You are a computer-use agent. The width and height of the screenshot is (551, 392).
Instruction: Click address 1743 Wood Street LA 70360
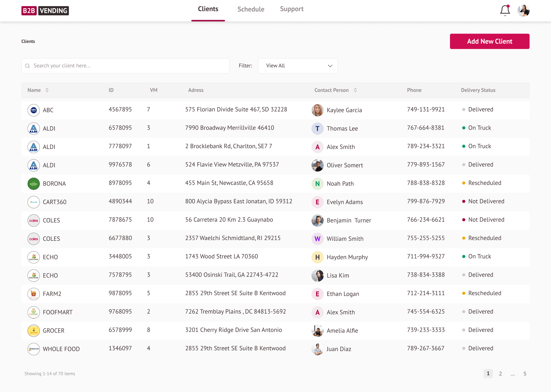click(x=221, y=256)
